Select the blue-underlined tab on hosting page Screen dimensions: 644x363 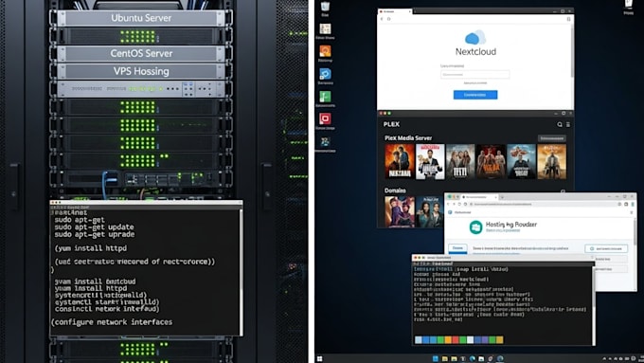(457, 248)
